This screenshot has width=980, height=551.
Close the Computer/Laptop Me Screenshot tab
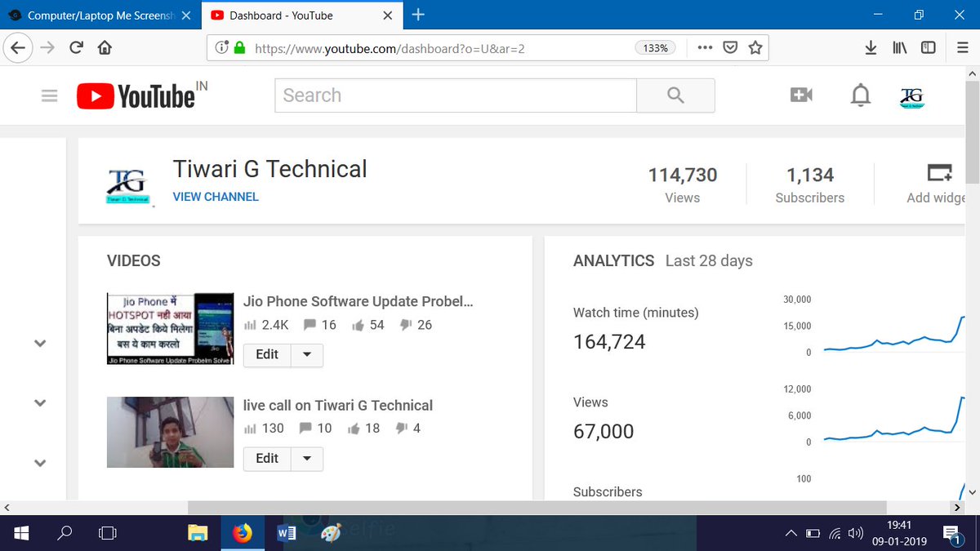point(185,16)
